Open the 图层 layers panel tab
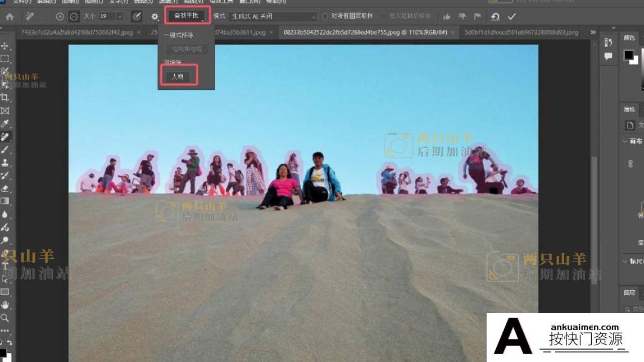644x362 pixels. point(629,293)
